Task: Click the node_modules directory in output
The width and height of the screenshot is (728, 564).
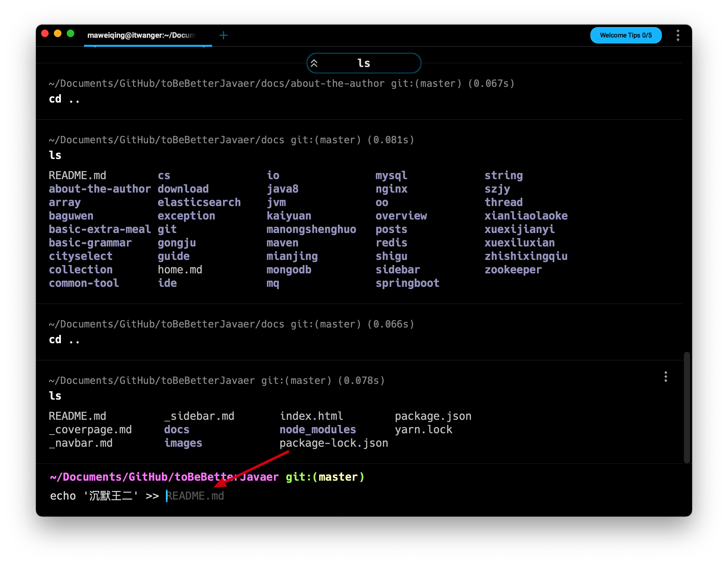Action: tap(317, 430)
